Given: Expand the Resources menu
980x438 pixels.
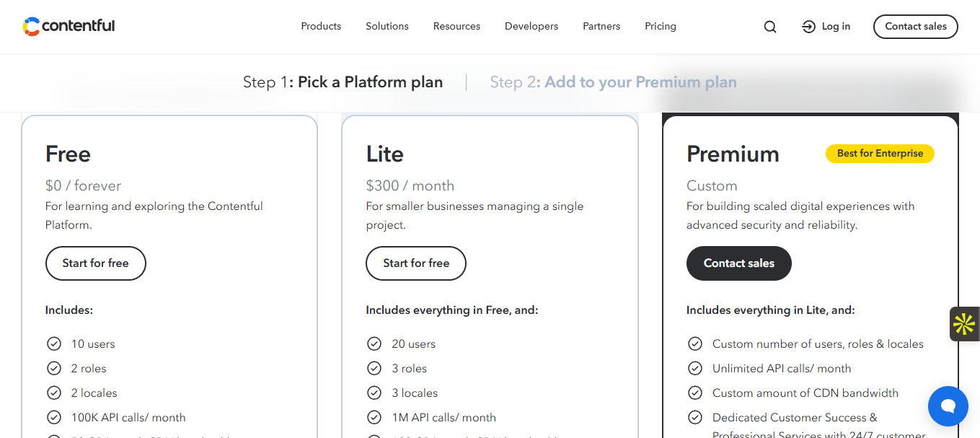Looking at the screenshot, I should tap(456, 27).
